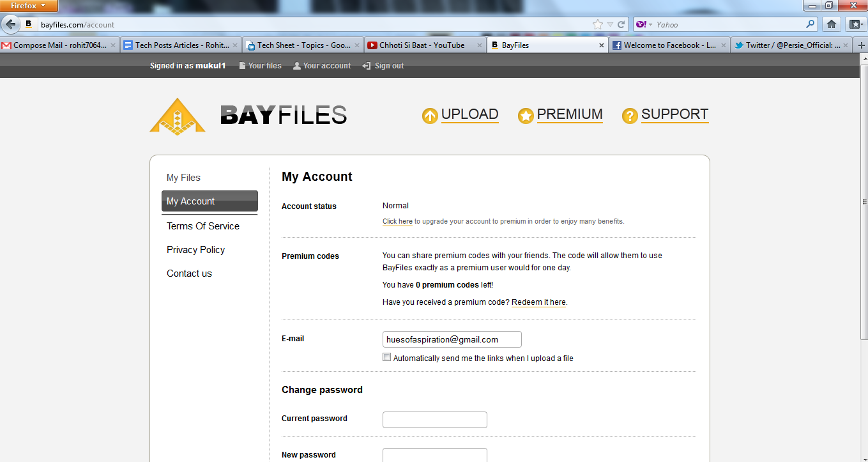This screenshot has width=868, height=462.
Task: Switch to the Twitter tab
Action: pyautogui.click(x=792, y=45)
